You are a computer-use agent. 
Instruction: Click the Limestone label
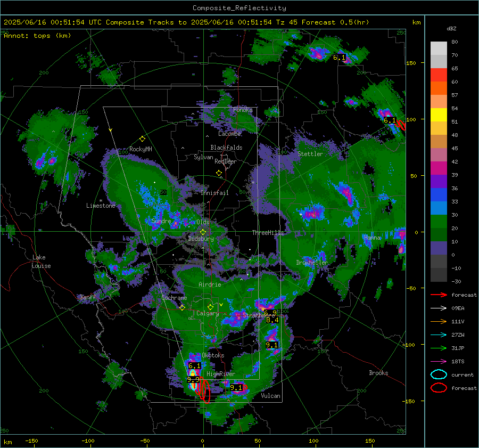pyautogui.click(x=101, y=206)
